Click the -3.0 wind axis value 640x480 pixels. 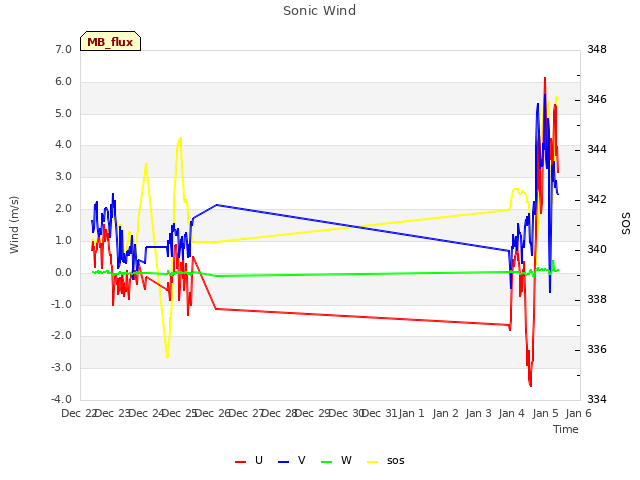61,368
